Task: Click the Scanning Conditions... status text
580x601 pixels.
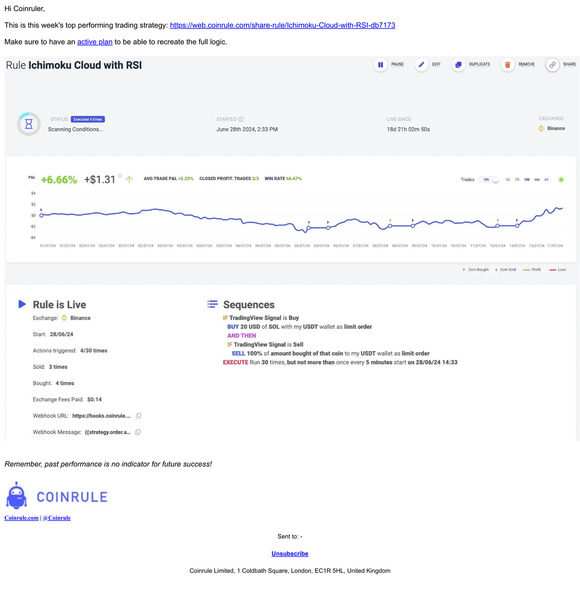Action: coord(76,130)
